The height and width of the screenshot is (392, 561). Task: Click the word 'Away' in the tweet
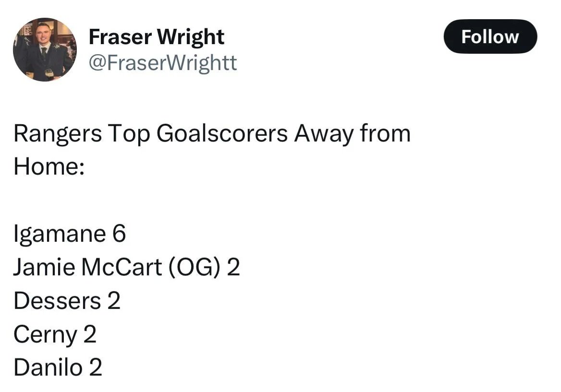[324, 134]
